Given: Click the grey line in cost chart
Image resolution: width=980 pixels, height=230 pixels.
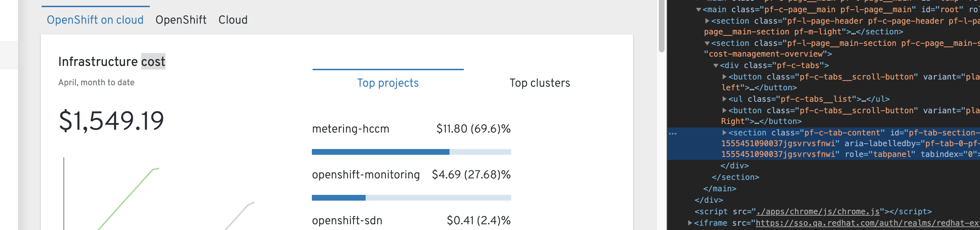Looking at the screenshot, I should point(240,216).
